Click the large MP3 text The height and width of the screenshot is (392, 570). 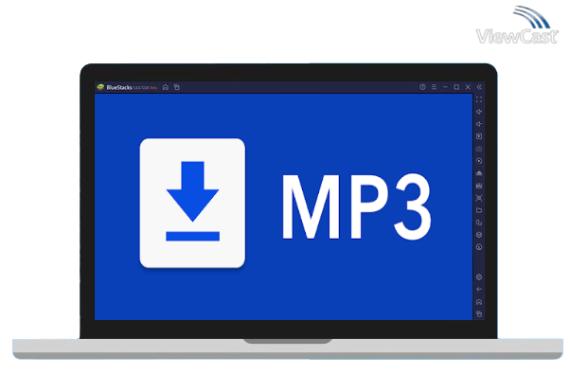(x=357, y=206)
